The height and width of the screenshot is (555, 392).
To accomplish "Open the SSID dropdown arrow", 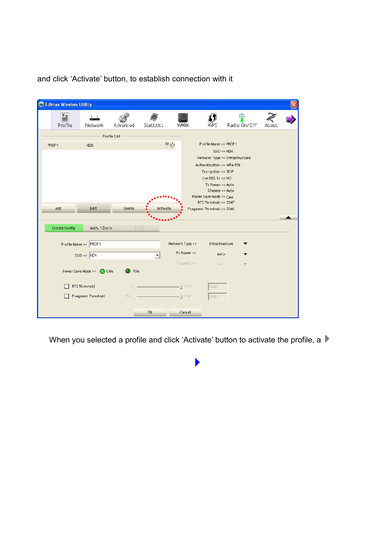I will click(x=157, y=255).
